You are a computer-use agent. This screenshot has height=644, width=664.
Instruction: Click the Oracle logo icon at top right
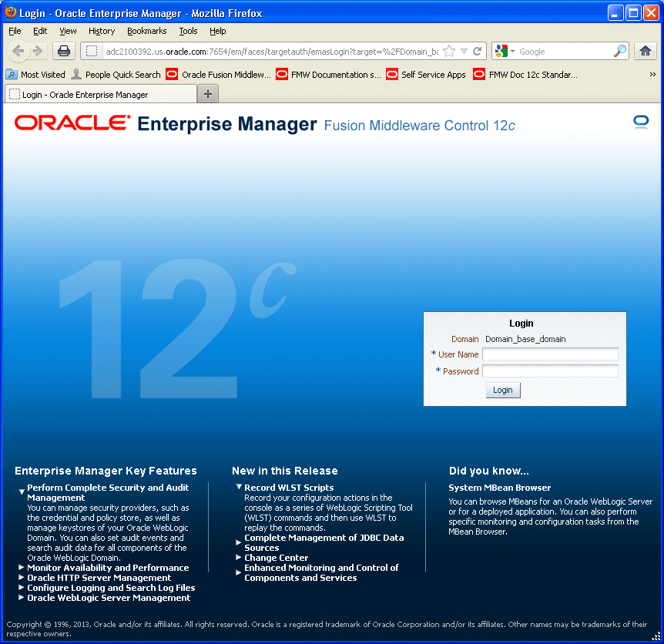point(641,122)
